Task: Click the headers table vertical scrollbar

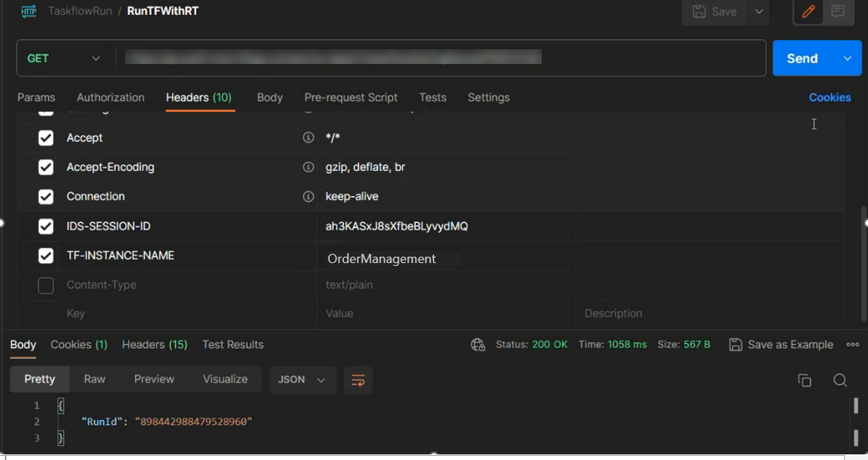Action: [x=864, y=264]
